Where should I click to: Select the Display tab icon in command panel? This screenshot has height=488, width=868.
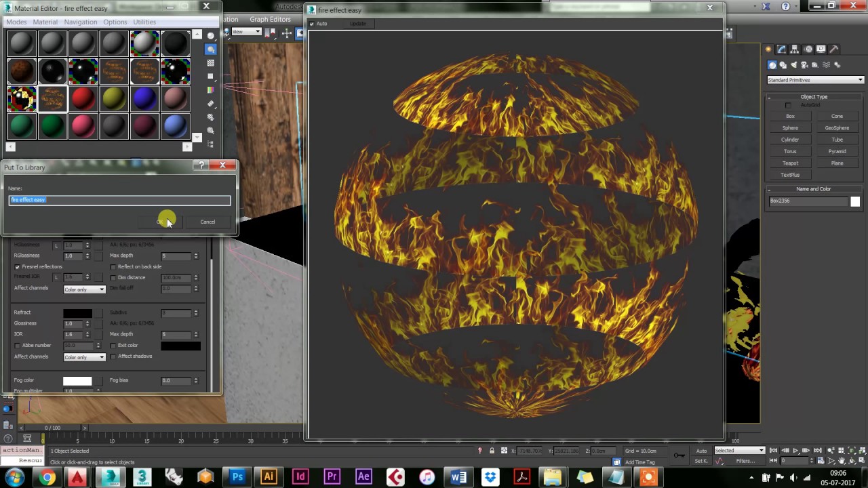coord(821,49)
